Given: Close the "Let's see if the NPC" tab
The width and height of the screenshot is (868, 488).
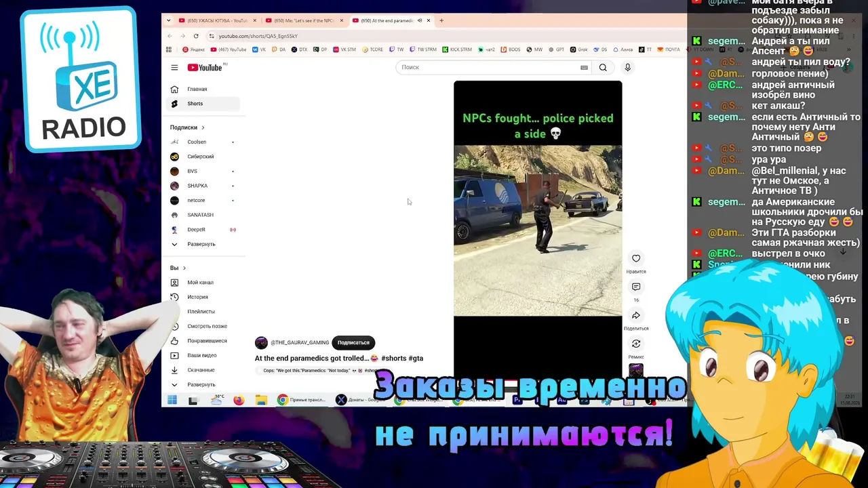Looking at the screenshot, I should click(341, 20).
